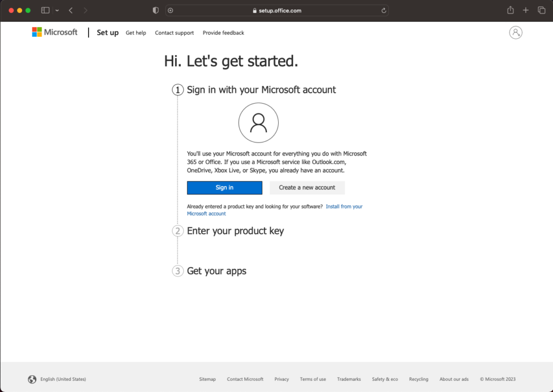Go forward with the forward arrow

coord(85,10)
